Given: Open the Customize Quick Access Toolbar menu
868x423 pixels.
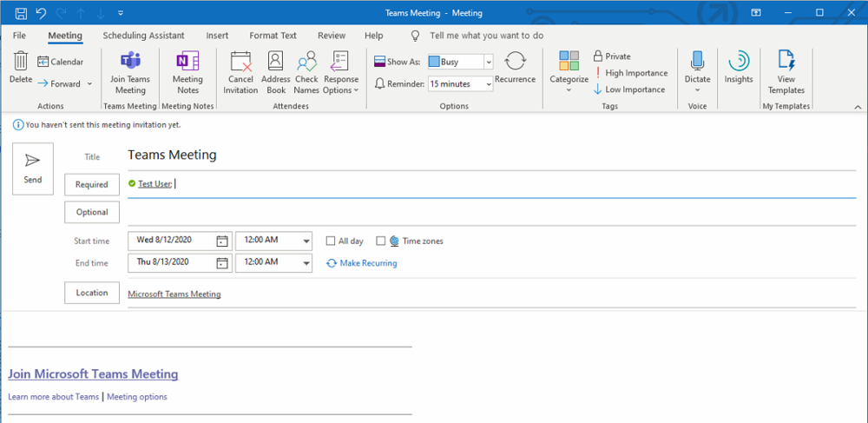Looking at the screenshot, I should click(x=121, y=13).
